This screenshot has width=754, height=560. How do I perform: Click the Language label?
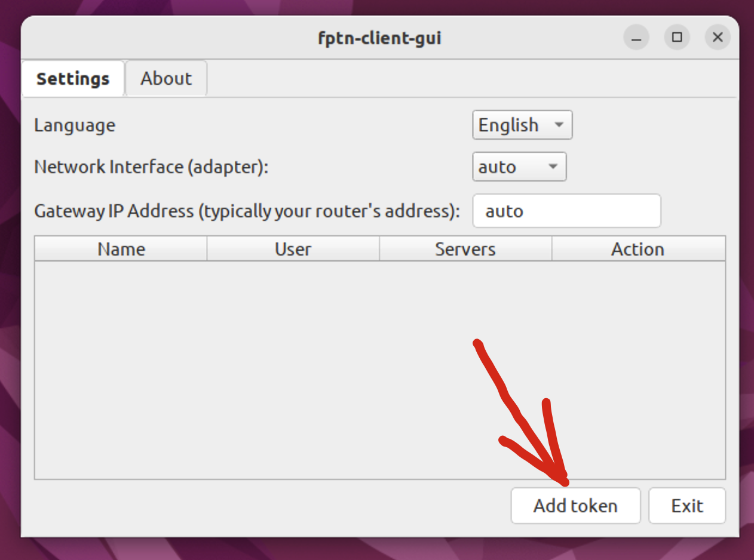pyautogui.click(x=75, y=125)
